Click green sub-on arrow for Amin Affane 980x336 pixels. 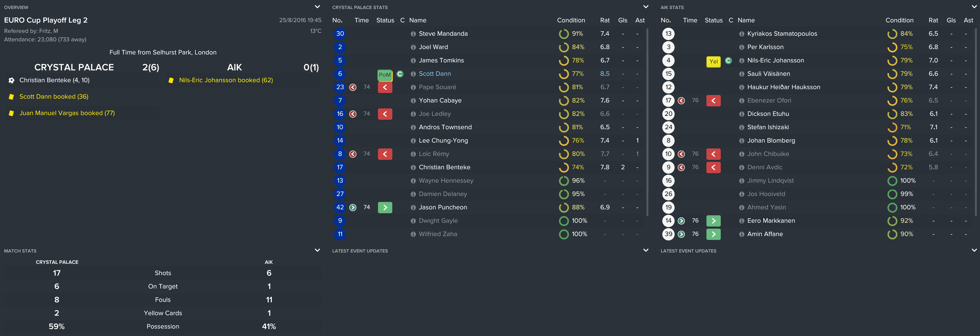coord(713,234)
